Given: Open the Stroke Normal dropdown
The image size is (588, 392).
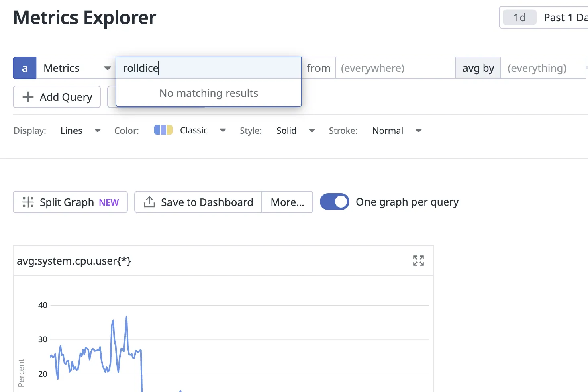Looking at the screenshot, I should pos(397,131).
